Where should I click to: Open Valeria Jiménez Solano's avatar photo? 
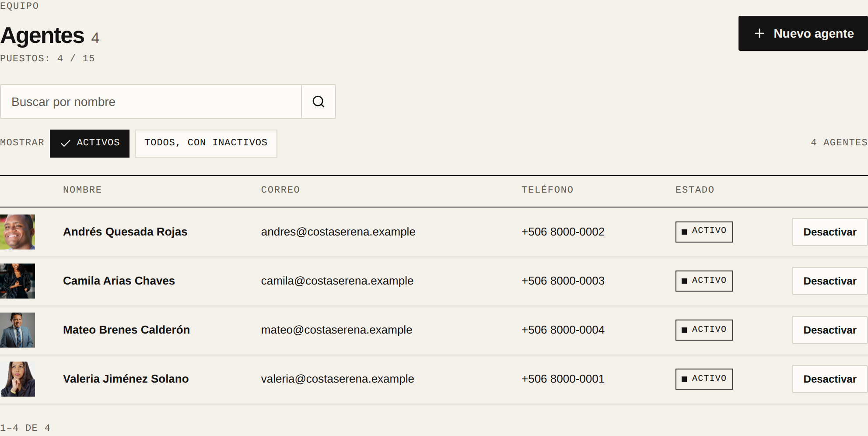[x=17, y=379]
